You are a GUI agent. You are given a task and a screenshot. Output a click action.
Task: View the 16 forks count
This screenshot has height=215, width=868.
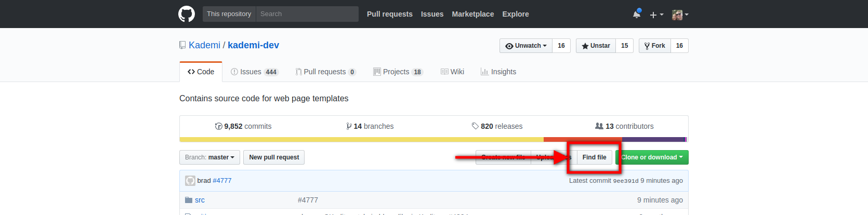[679, 46]
